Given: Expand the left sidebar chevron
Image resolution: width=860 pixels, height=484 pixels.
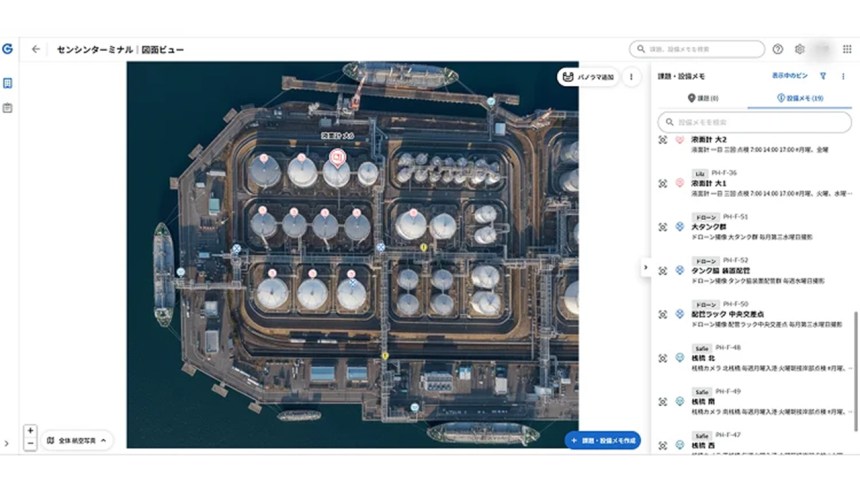Looking at the screenshot, I should click(x=7, y=443).
